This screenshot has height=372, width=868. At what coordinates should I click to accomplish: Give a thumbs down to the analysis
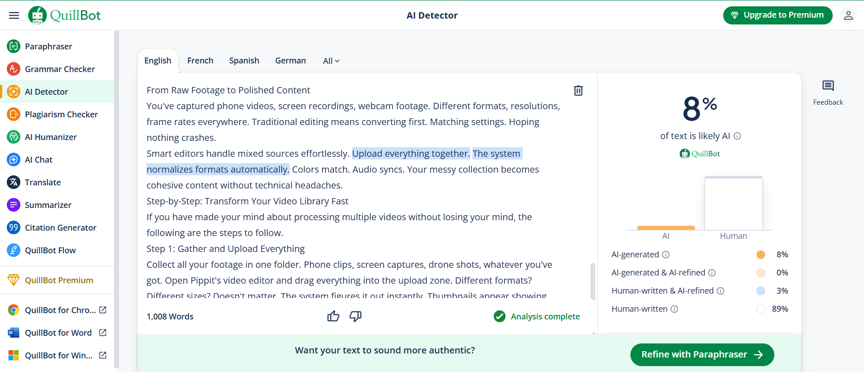click(356, 316)
